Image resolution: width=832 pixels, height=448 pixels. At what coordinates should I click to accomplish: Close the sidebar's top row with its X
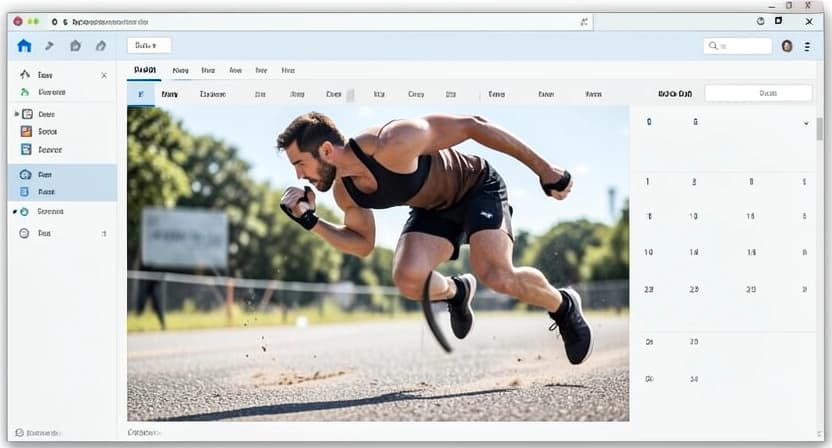point(104,75)
